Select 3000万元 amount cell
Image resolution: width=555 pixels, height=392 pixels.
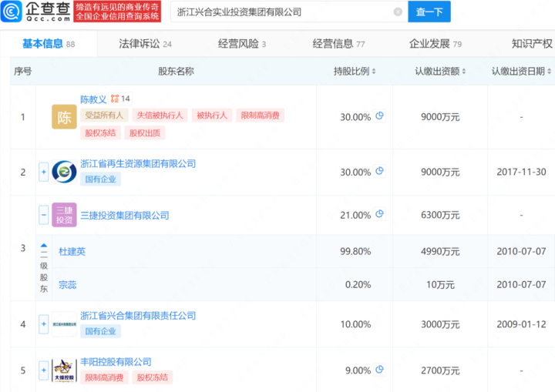(440, 324)
